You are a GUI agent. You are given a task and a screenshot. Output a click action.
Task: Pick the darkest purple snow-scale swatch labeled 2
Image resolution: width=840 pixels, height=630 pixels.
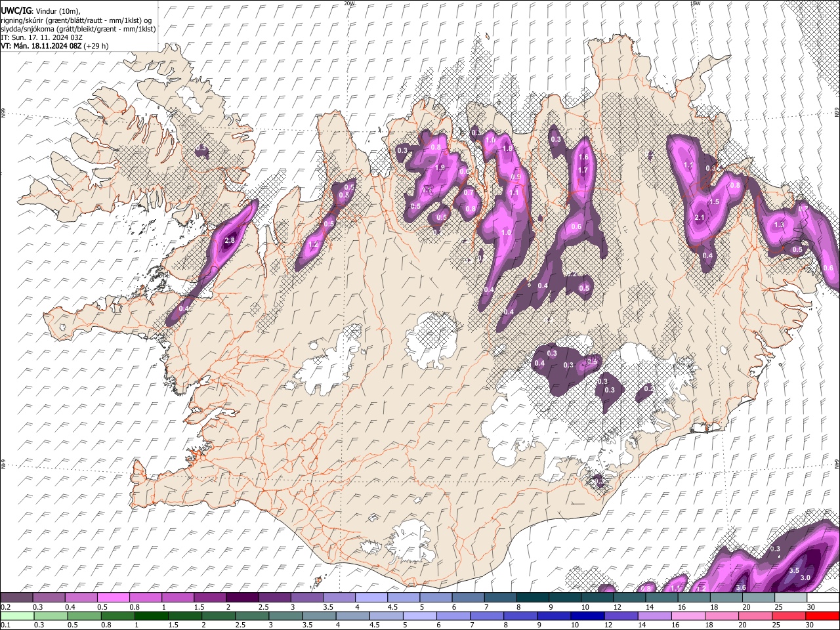(242, 597)
